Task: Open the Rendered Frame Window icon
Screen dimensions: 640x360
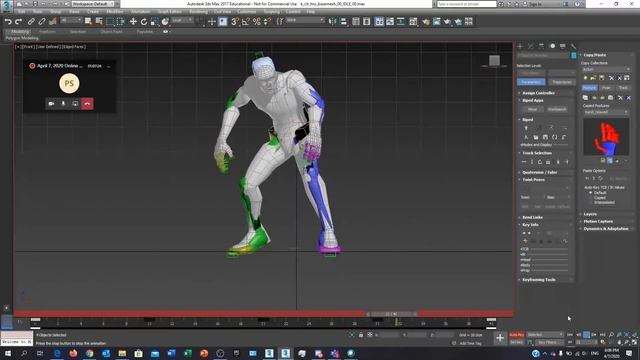Action: click(437, 22)
